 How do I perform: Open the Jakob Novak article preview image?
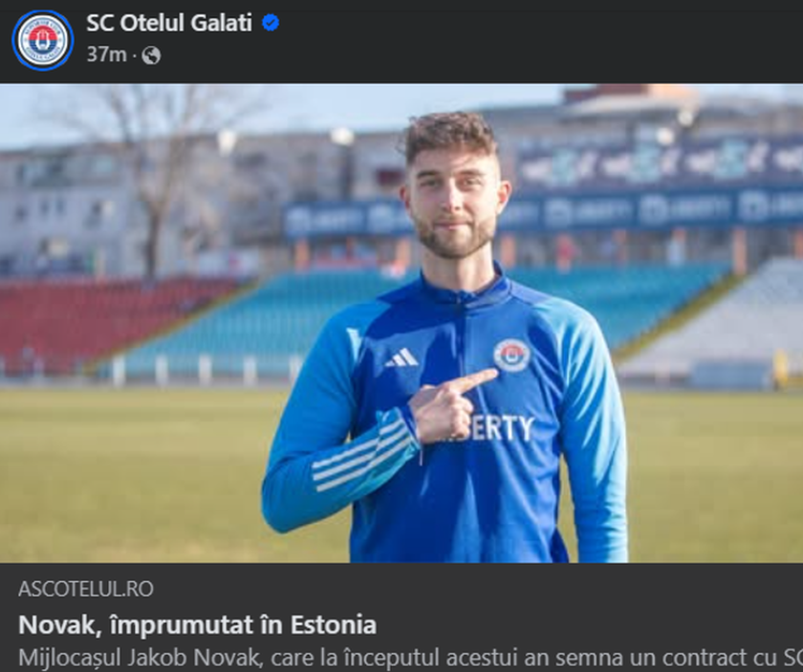click(x=401, y=323)
